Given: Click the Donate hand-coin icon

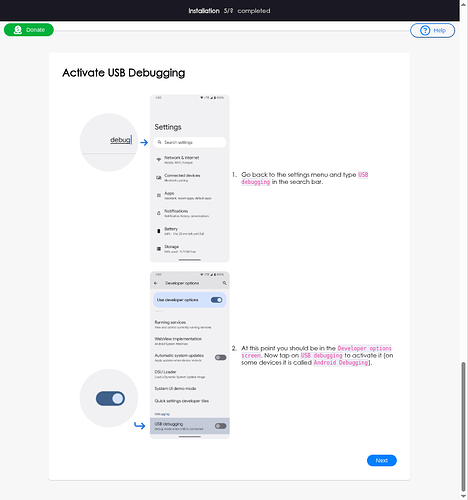Looking at the screenshot, I should point(18,30).
